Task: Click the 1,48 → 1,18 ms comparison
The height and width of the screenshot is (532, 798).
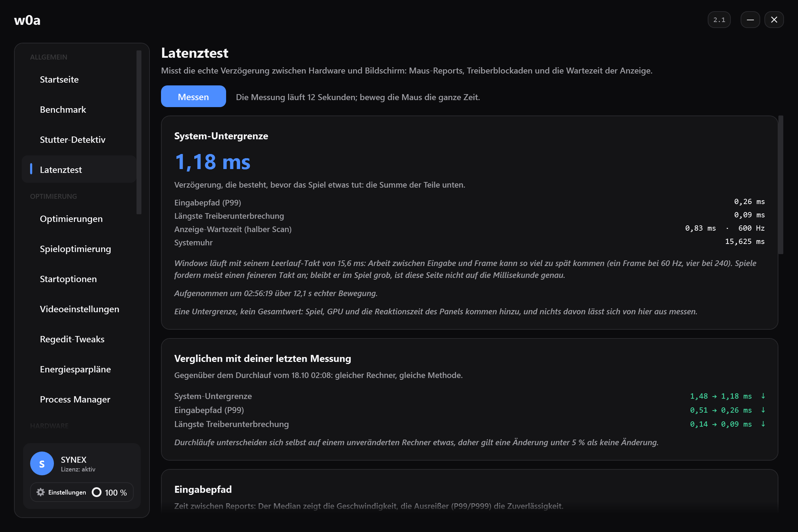Action: tap(721, 396)
